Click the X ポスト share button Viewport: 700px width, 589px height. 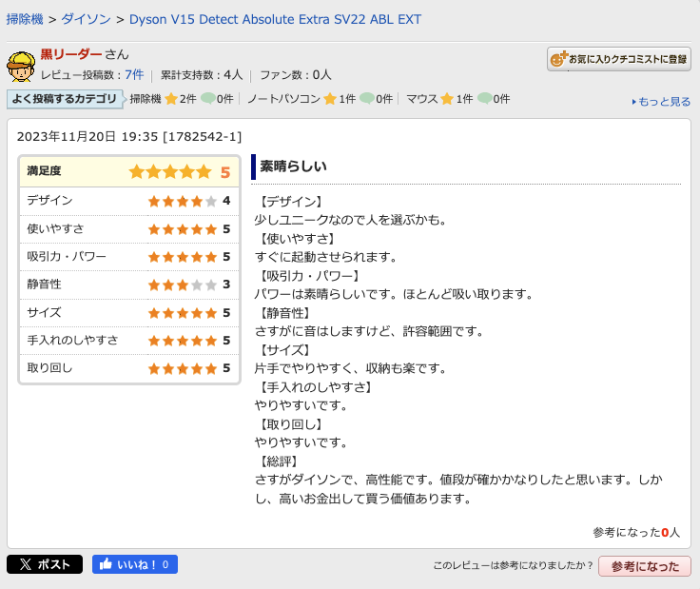pos(45,564)
